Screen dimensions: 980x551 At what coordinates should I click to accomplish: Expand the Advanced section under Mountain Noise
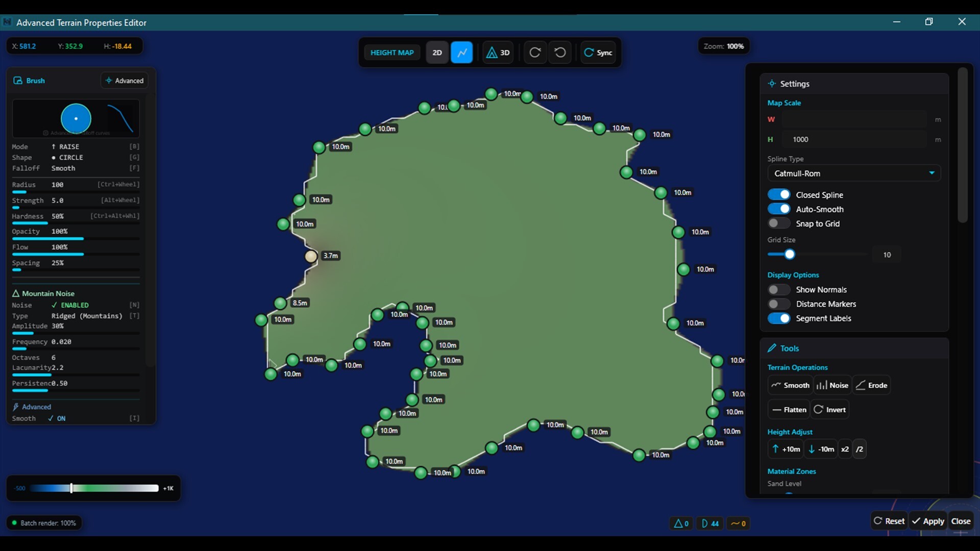click(x=32, y=407)
